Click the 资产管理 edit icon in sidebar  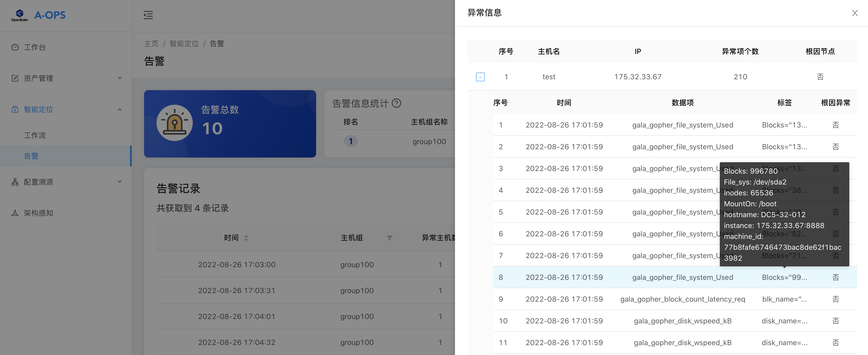pos(15,78)
